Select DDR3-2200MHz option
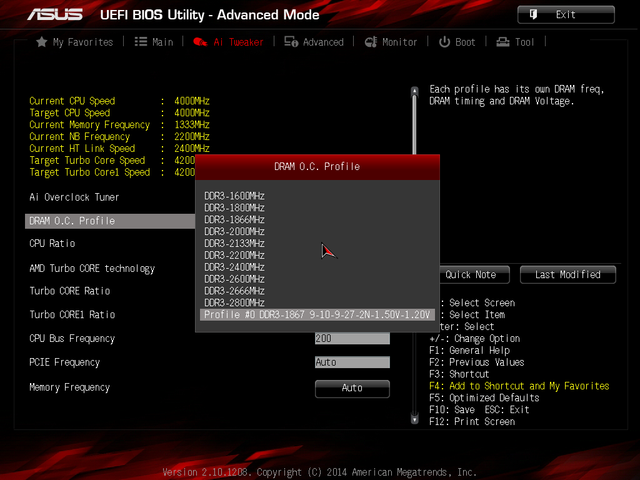The image size is (640, 480). tap(234, 255)
